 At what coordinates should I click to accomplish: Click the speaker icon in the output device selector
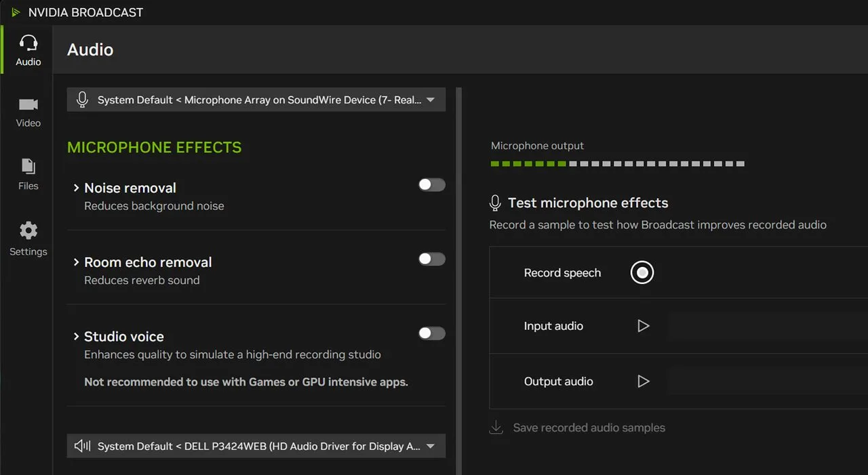coord(83,446)
